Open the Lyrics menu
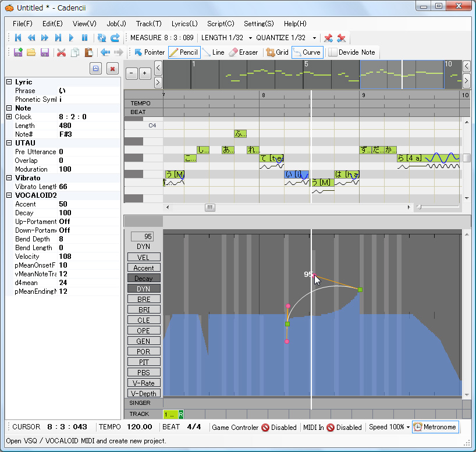 click(184, 24)
